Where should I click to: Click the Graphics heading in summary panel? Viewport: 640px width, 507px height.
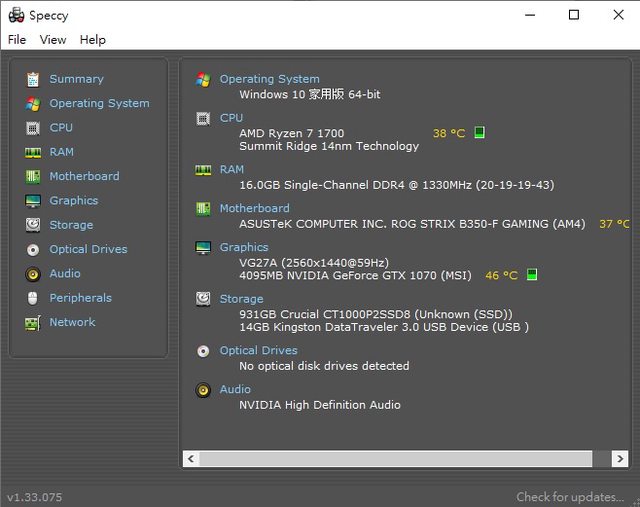(244, 247)
